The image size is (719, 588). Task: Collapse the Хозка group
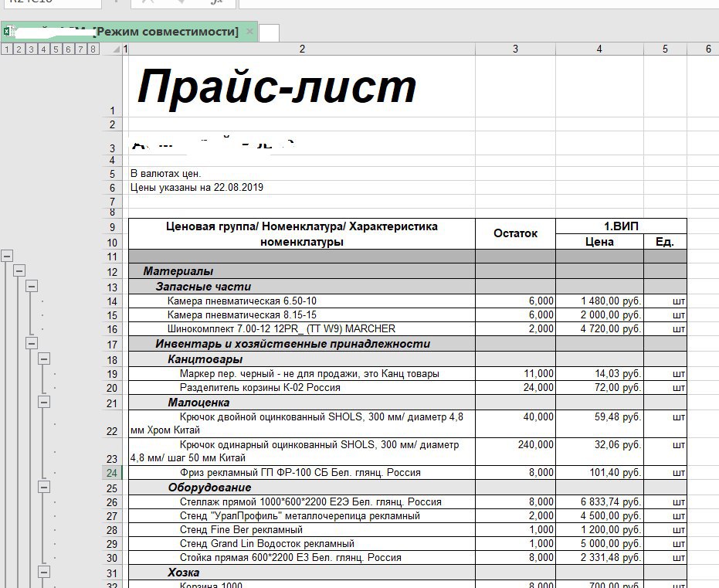click(x=43, y=572)
